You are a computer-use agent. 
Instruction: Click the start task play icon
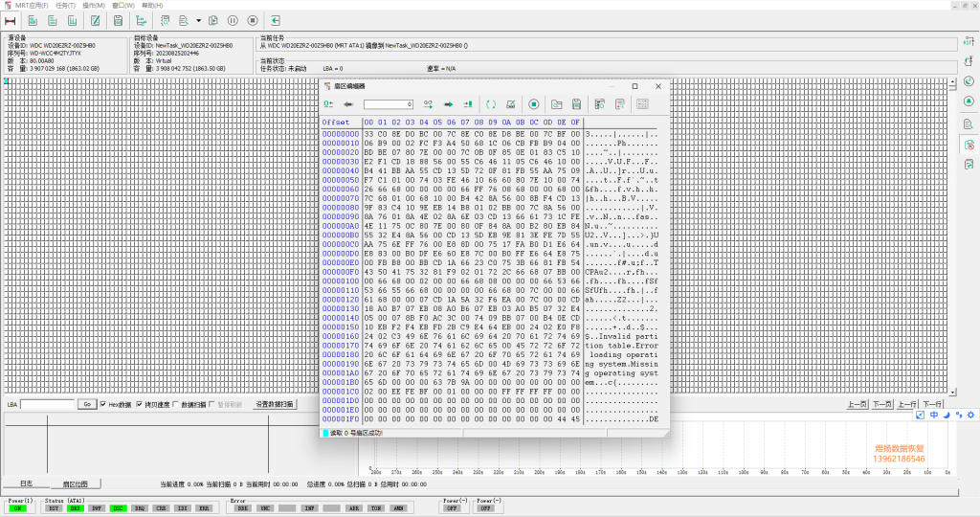point(213,21)
